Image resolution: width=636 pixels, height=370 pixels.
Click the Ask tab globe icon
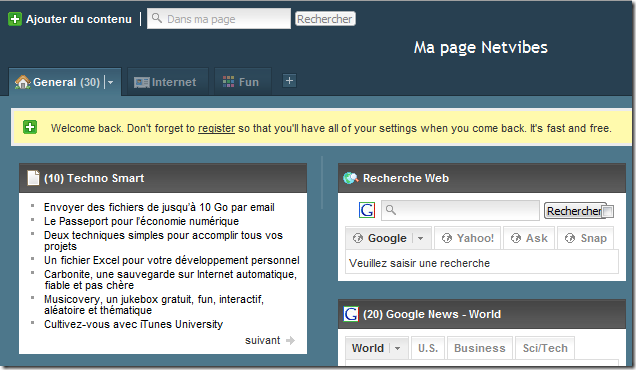[x=516, y=238]
